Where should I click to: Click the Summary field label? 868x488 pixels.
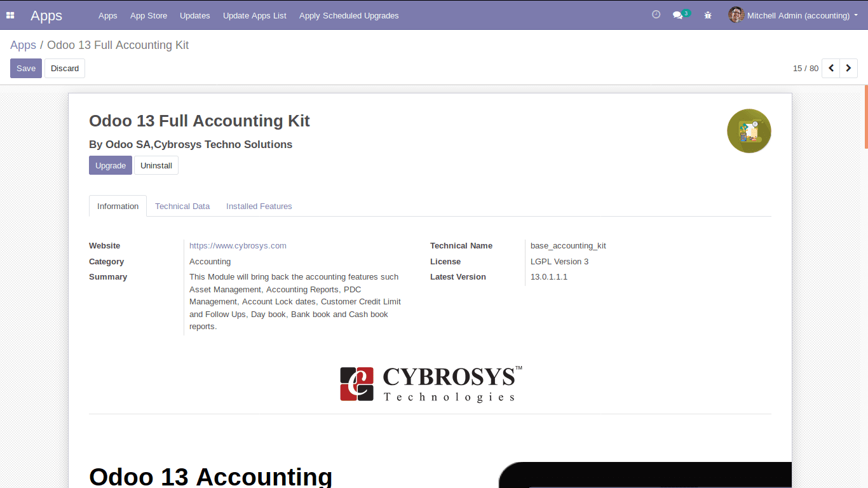pos(108,277)
